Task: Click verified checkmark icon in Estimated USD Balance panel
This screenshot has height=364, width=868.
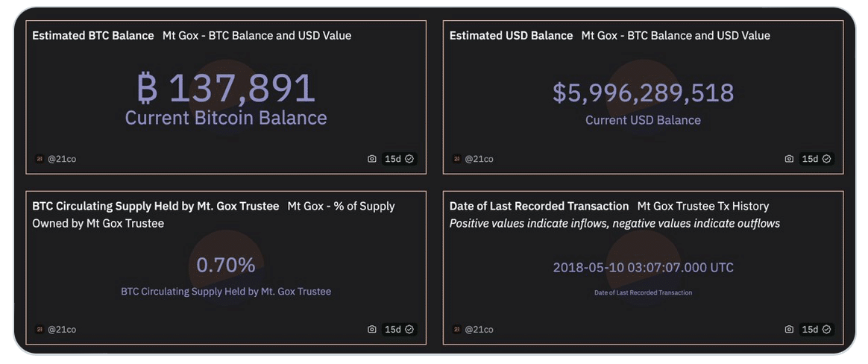Action: pos(826,159)
